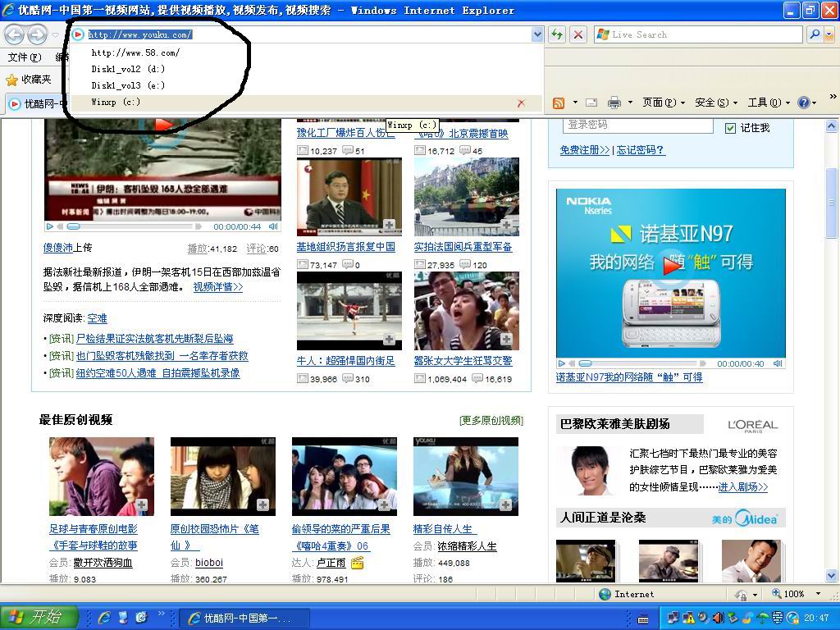
Task: Add 基地组织扬言报复中国 video to playlist plus icon
Action: [x=389, y=225]
